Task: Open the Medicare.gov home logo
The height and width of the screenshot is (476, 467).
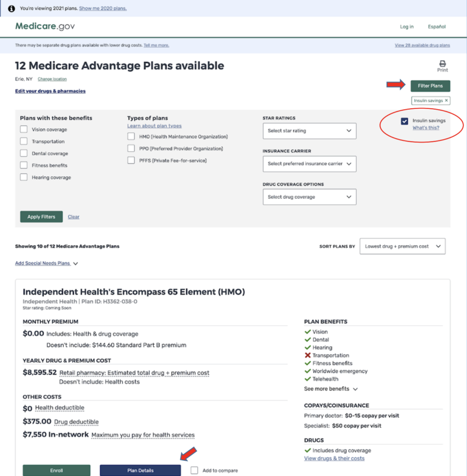Action: (x=45, y=26)
